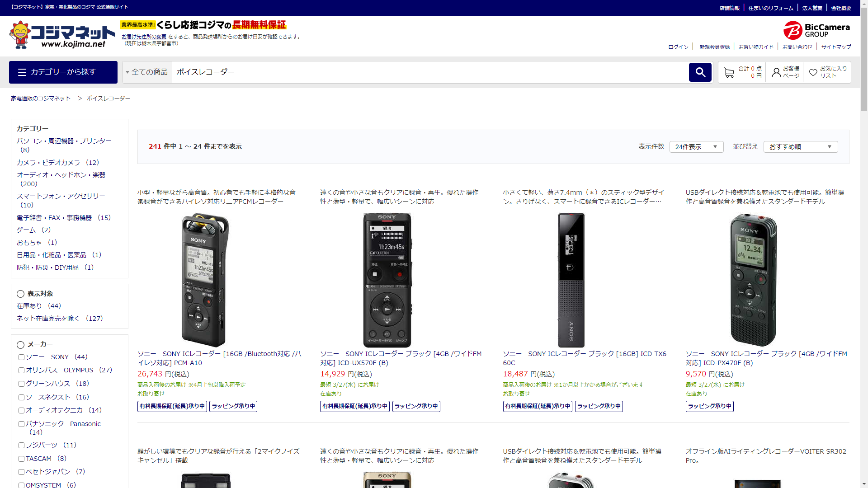Open Sony PCM-A10 recorder product image

(205, 280)
